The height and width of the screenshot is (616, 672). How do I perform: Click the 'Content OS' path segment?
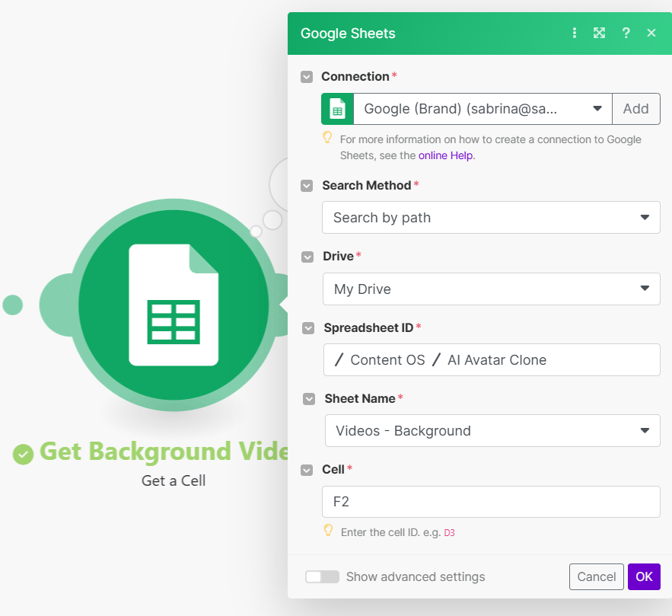tap(387, 360)
